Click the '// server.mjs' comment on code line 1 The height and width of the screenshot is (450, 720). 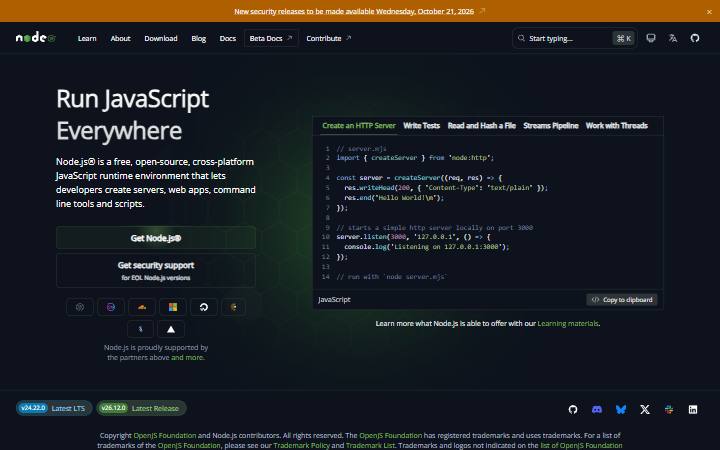click(361, 149)
